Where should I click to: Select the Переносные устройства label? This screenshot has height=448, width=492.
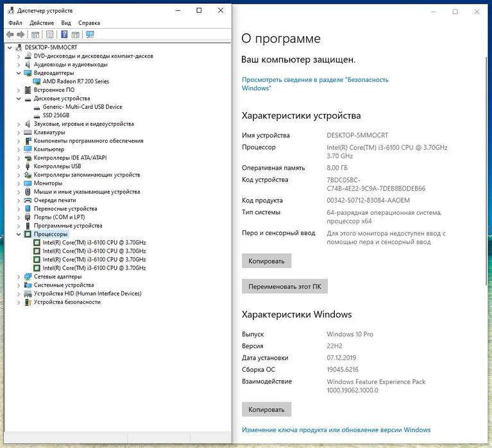coord(65,209)
